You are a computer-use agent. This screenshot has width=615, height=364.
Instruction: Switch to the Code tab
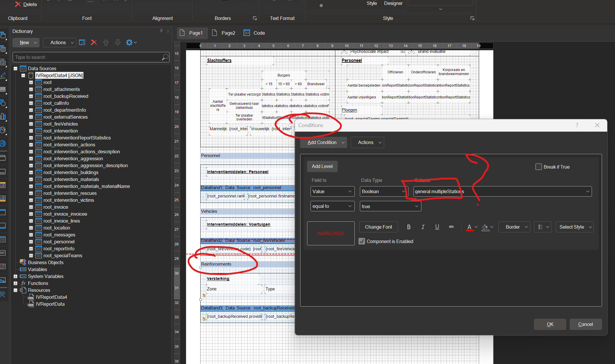point(255,33)
